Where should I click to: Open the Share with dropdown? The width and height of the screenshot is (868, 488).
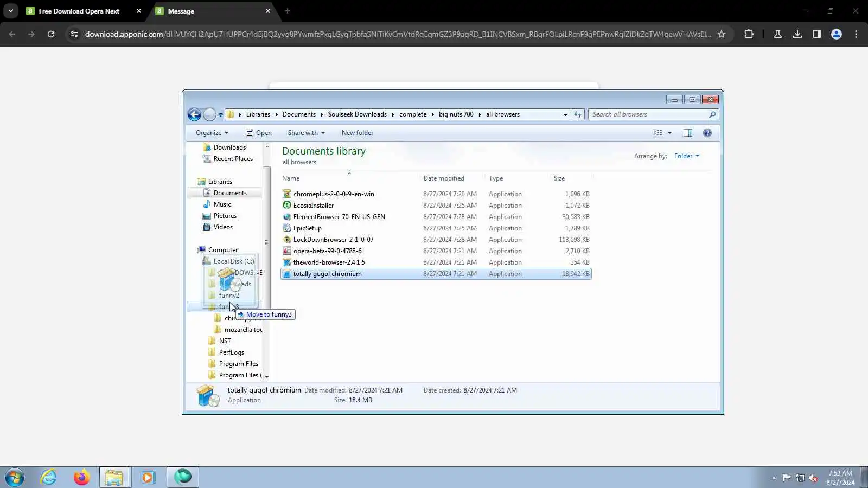[x=307, y=133]
